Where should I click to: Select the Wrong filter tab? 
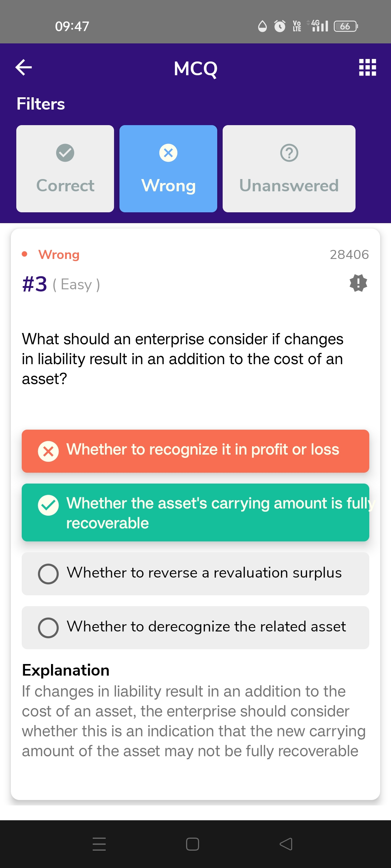[x=168, y=169]
